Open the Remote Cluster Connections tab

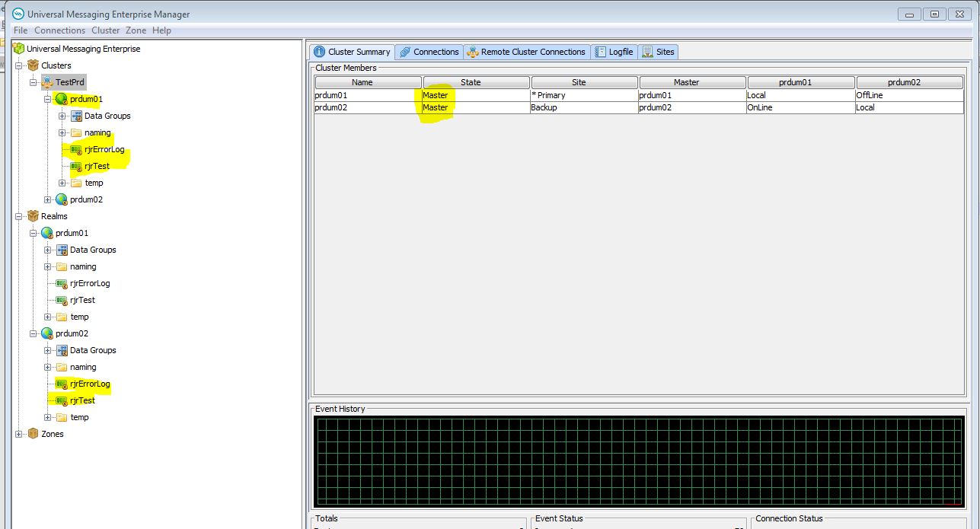pos(526,52)
